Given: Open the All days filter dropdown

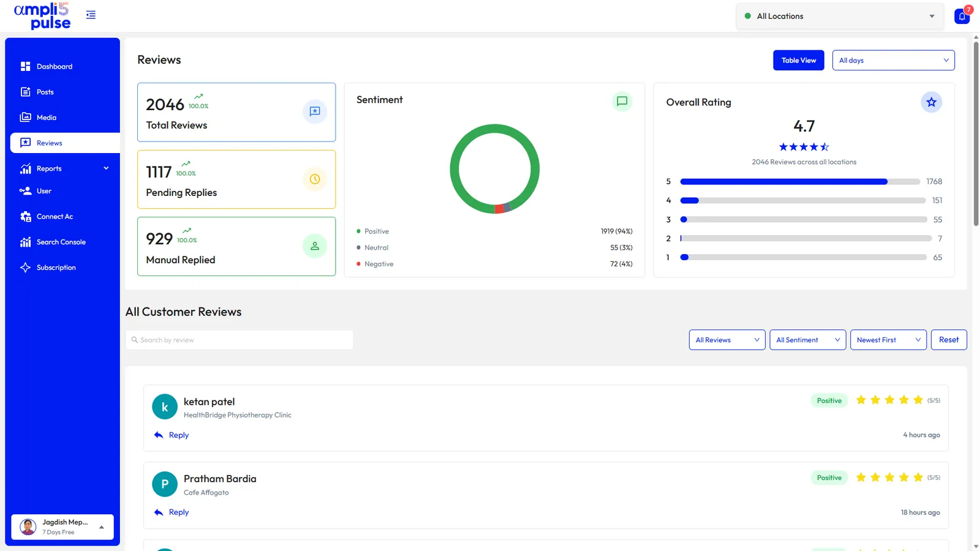Looking at the screenshot, I should coord(893,60).
